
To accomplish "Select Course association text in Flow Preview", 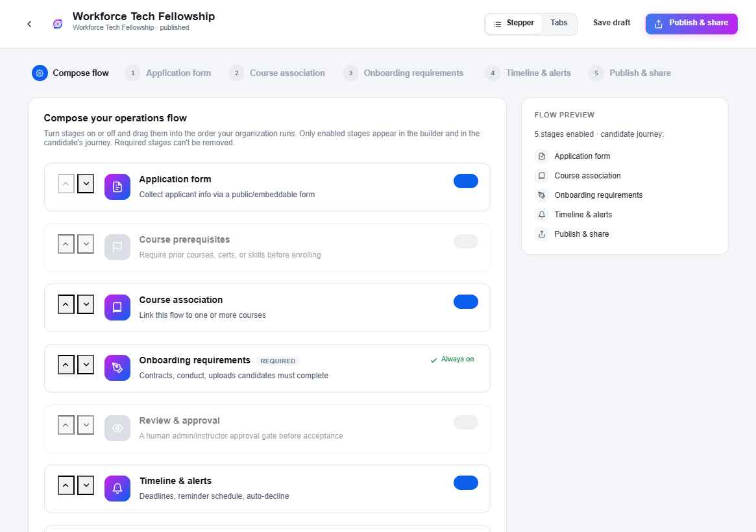I will pos(587,176).
